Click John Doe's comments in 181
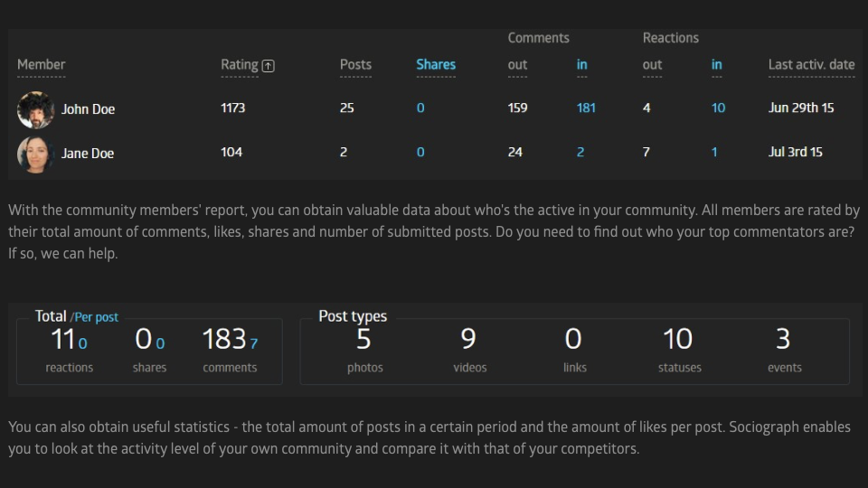 pos(586,108)
